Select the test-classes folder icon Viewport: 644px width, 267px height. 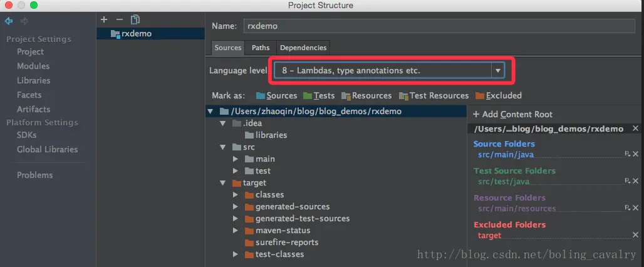[x=249, y=254]
